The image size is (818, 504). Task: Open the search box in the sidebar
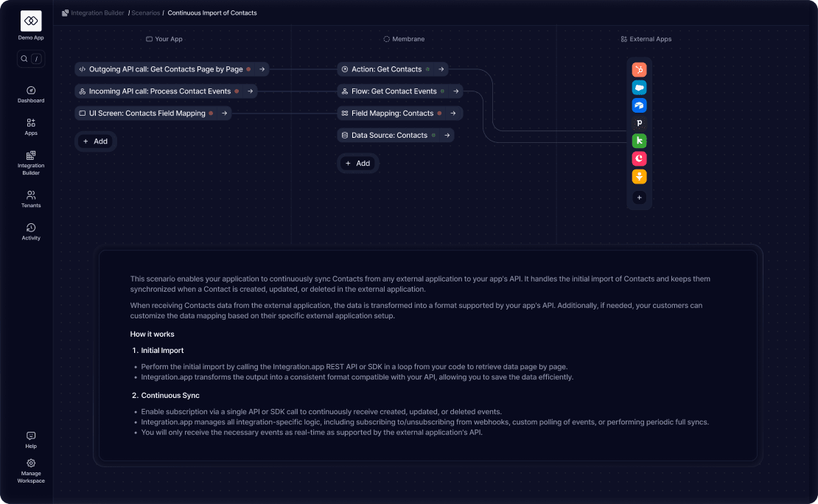click(x=31, y=59)
